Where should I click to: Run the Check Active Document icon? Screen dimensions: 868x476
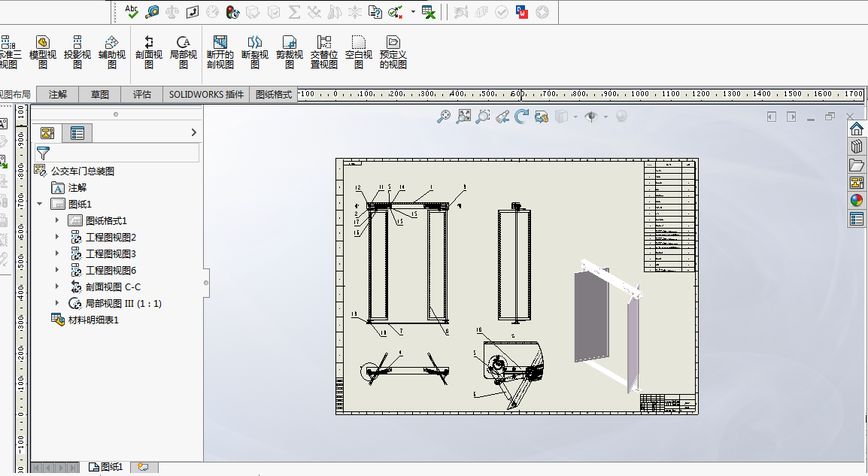pos(395,11)
